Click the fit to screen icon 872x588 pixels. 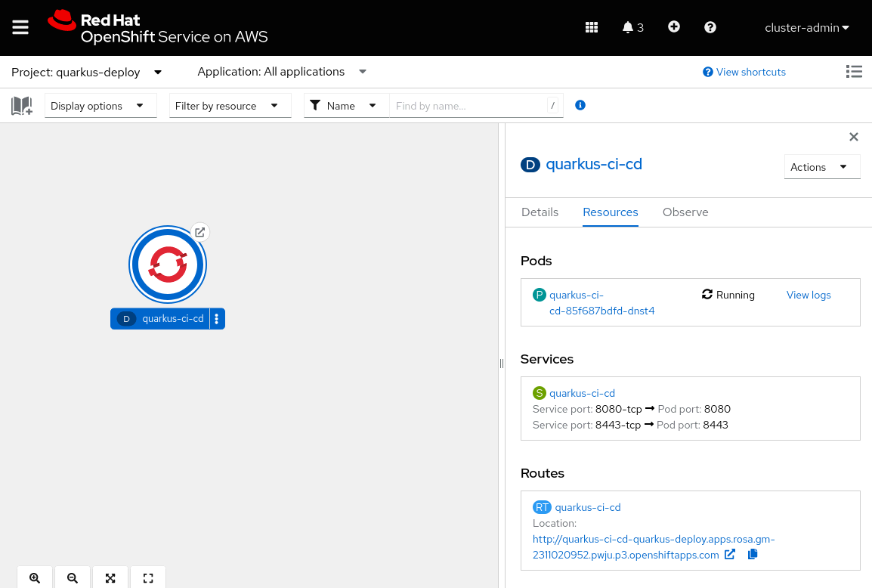(110, 578)
